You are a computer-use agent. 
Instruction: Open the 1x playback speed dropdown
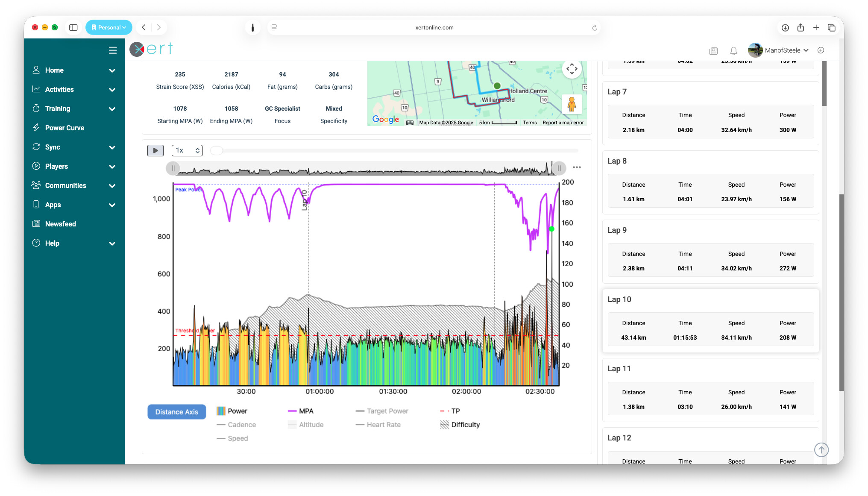[187, 150]
